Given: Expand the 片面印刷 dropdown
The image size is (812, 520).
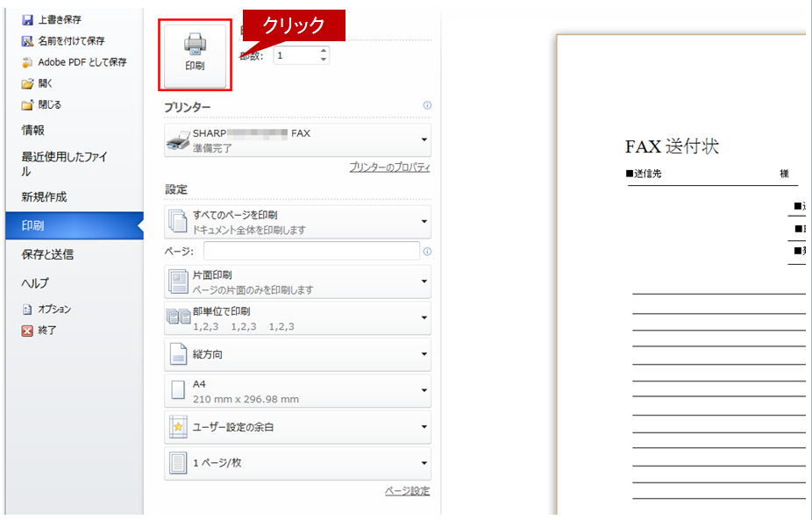Looking at the screenshot, I should (x=424, y=281).
